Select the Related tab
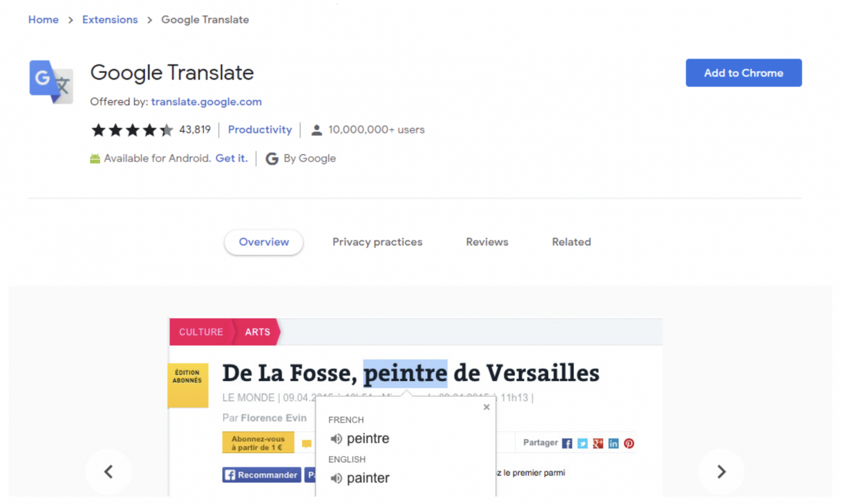 coord(571,242)
